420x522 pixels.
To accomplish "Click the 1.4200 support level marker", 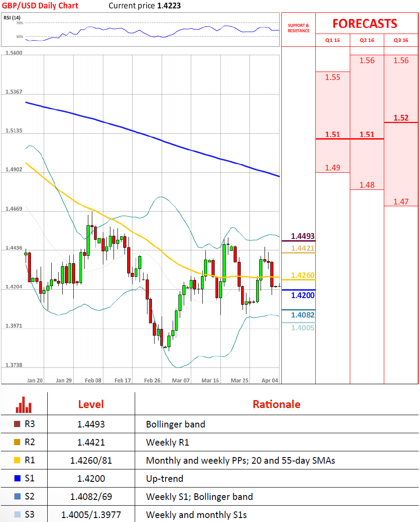I will point(303,295).
